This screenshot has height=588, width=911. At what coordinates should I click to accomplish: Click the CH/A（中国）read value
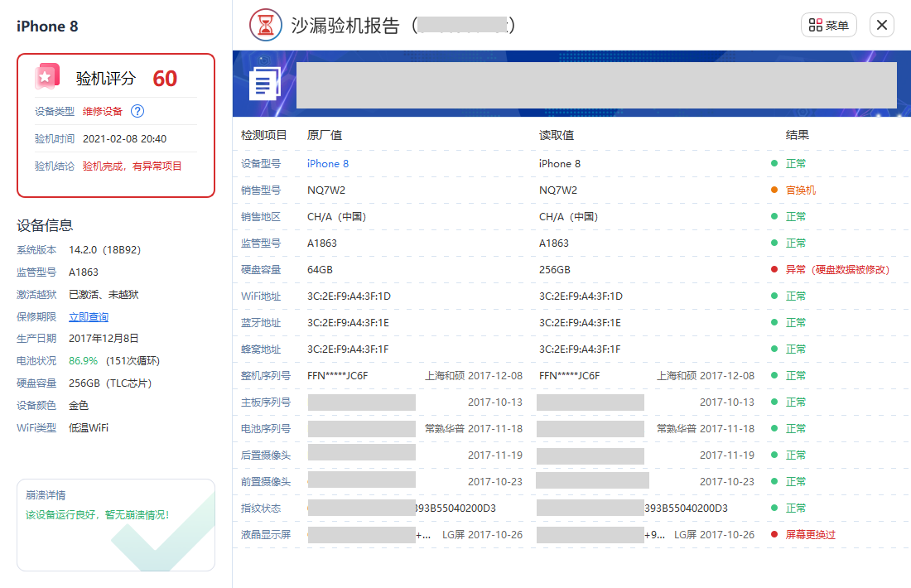coord(568,217)
